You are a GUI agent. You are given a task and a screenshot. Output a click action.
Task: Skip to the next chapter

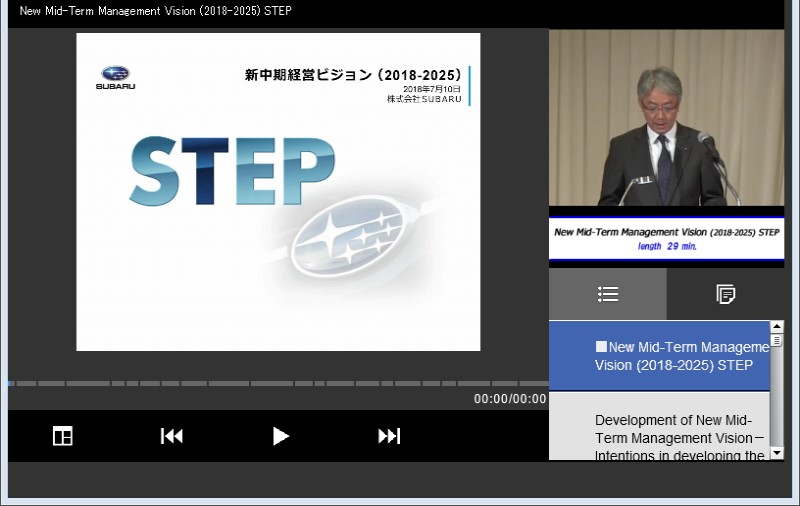click(389, 436)
